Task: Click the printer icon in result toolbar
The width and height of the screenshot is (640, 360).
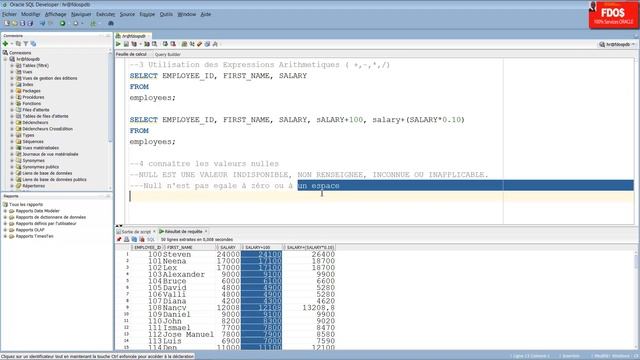Action: [x=127, y=240]
